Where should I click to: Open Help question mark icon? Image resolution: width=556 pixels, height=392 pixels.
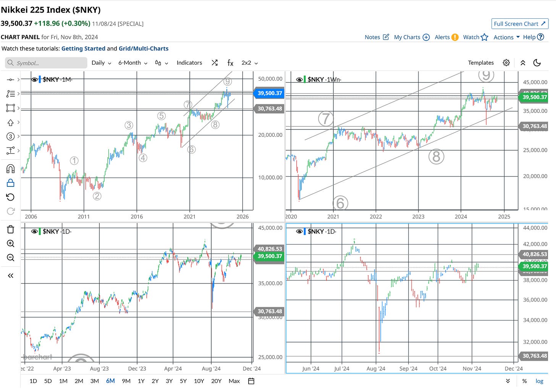pyautogui.click(x=540, y=37)
